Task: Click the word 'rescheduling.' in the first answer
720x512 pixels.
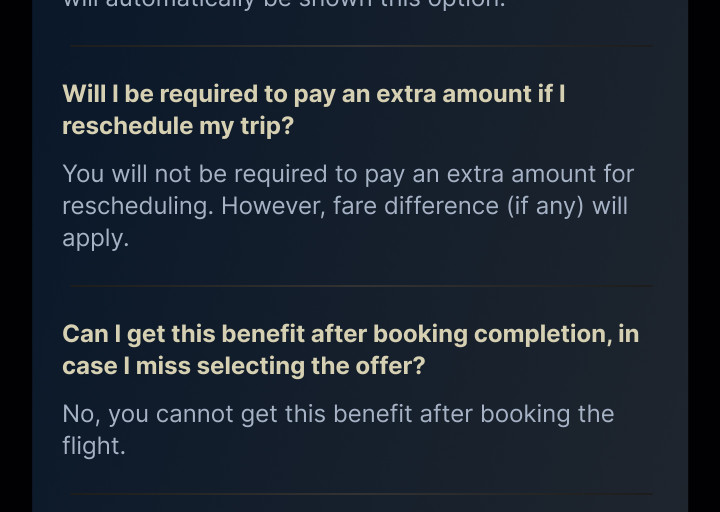Action: click(x=138, y=206)
